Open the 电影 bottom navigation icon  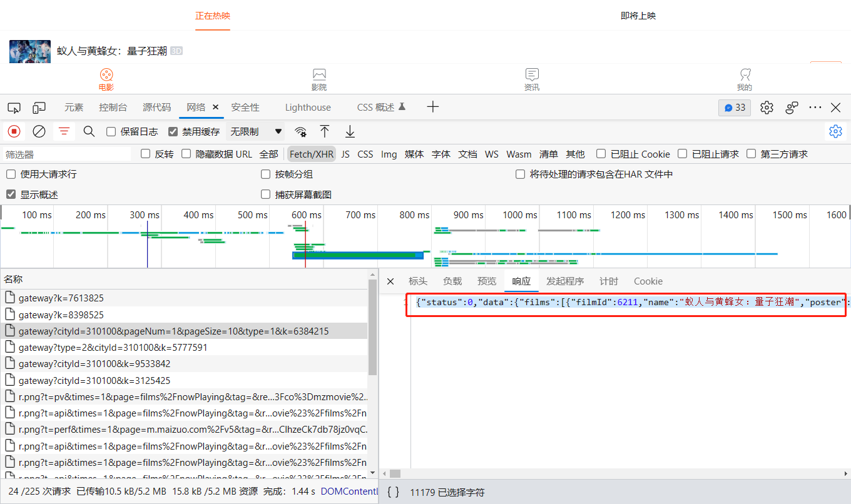[x=106, y=79]
